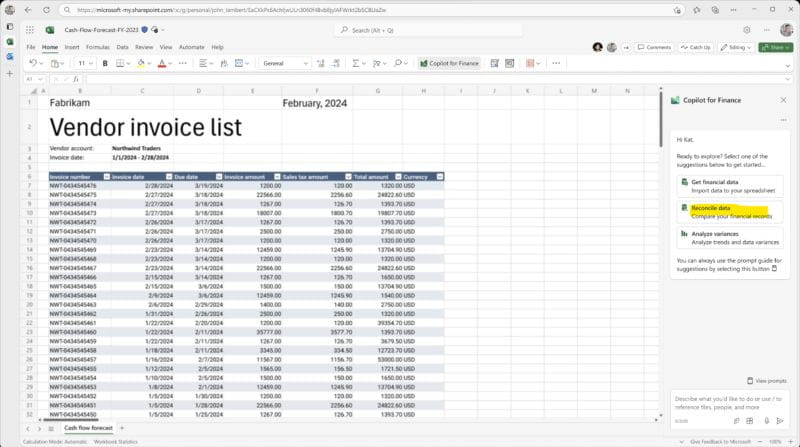Click the Sort and Filter icon
This screenshot has height=447, width=800.
click(377, 63)
